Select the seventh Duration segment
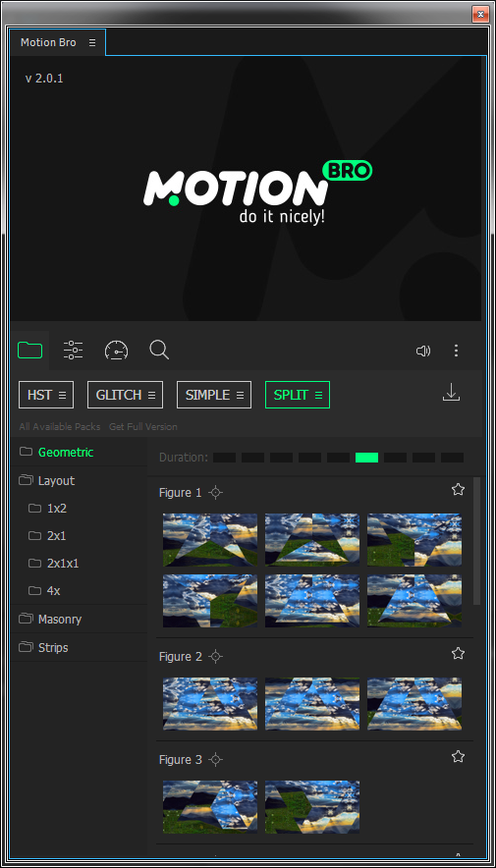This screenshot has width=496, height=868. [x=395, y=458]
